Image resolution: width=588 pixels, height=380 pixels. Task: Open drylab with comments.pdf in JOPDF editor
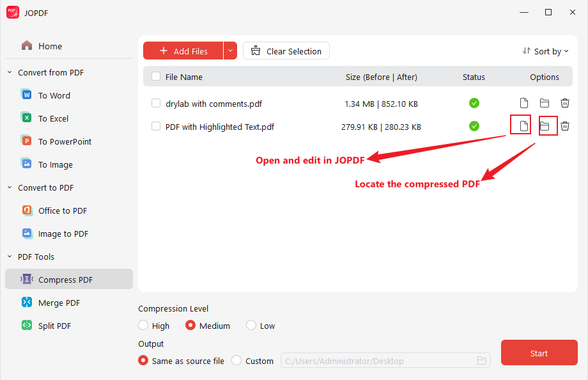[x=523, y=103]
